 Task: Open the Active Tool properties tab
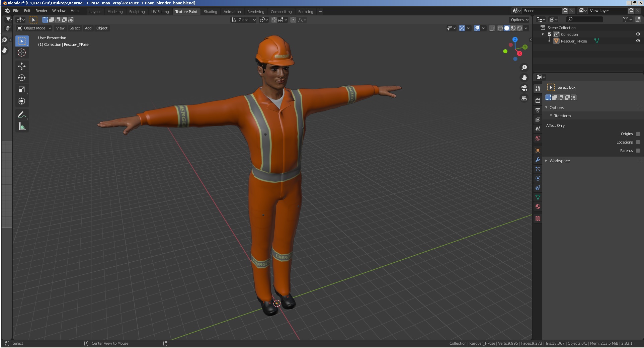pyautogui.click(x=538, y=89)
